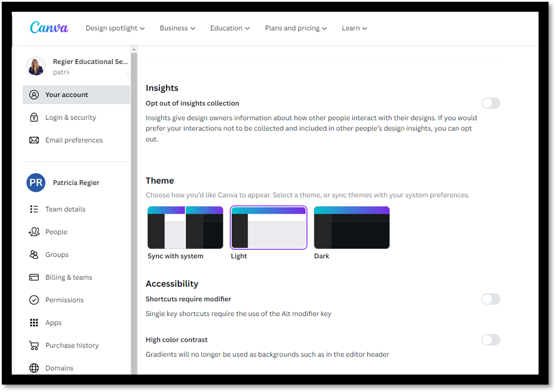Open the Plans and pricing dropdown
The width and height of the screenshot is (556, 392).
(x=296, y=28)
